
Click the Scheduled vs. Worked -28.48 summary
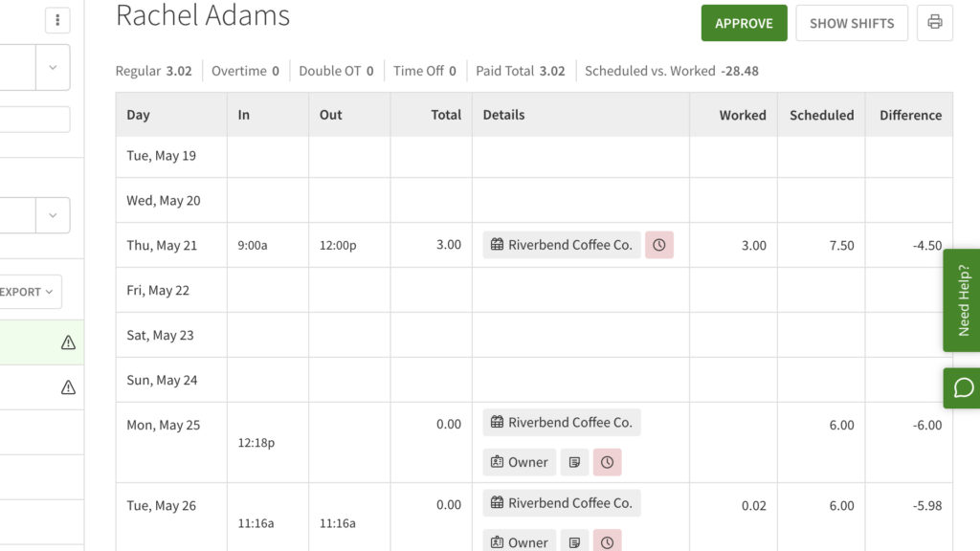click(672, 71)
